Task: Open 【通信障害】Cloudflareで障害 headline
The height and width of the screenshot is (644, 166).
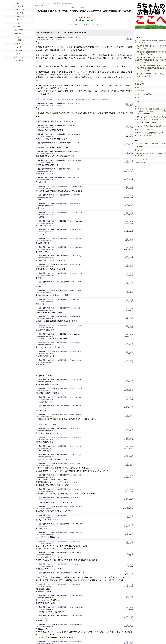Action: 151,75
